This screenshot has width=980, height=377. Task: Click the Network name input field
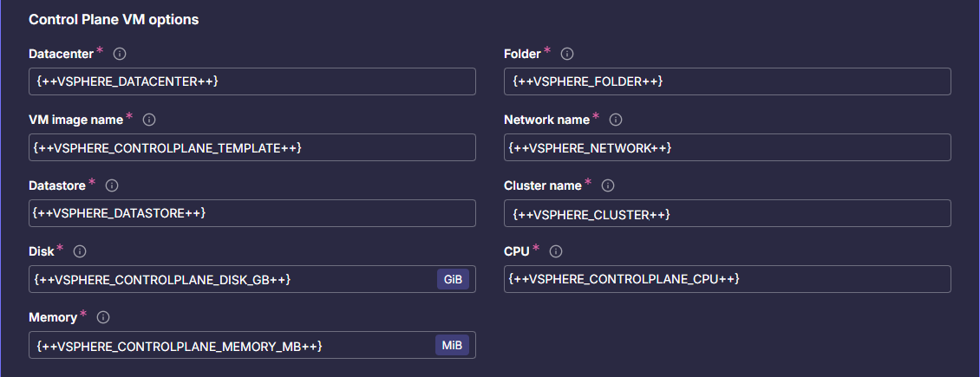pyautogui.click(x=727, y=147)
